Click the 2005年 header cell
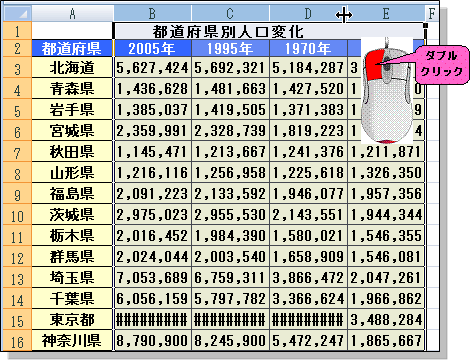Image resolution: width=472 pixels, height=360 pixels. tap(152, 48)
